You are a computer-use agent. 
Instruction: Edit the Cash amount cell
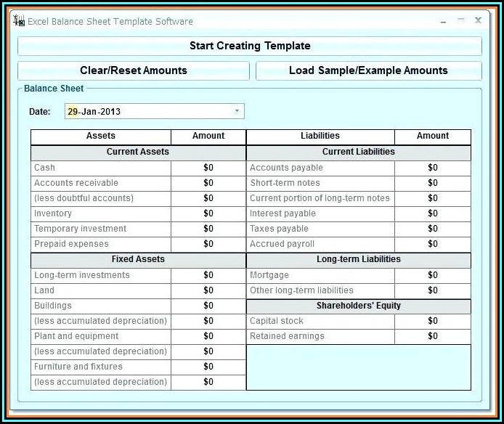tap(208, 168)
